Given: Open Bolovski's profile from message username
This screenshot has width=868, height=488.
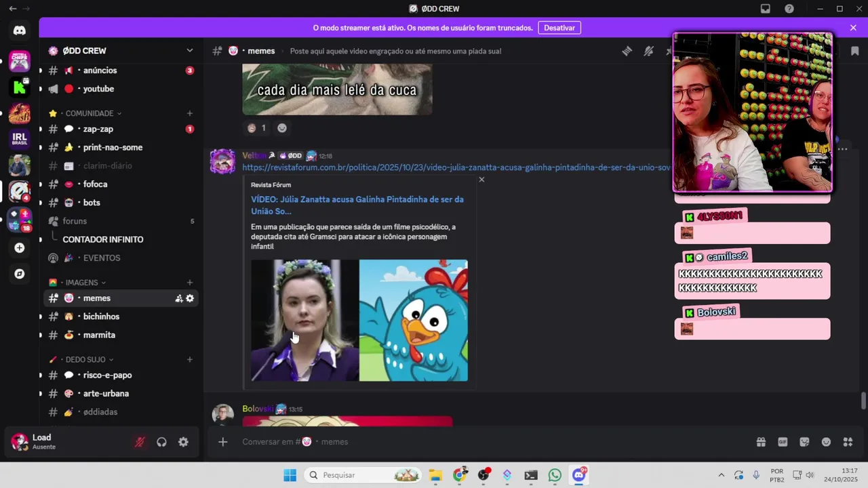Looking at the screenshot, I should click(x=258, y=409).
